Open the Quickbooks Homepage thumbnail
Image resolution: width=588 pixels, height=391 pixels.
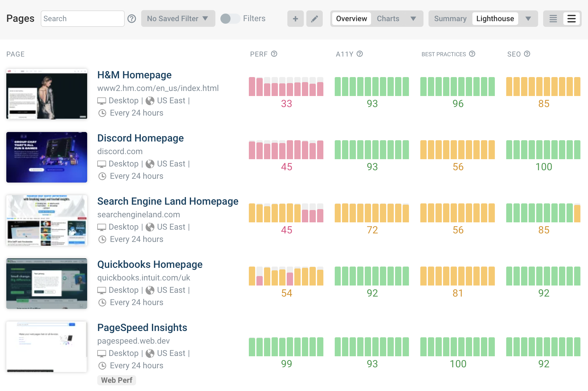pyautogui.click(x=47, y=284)
